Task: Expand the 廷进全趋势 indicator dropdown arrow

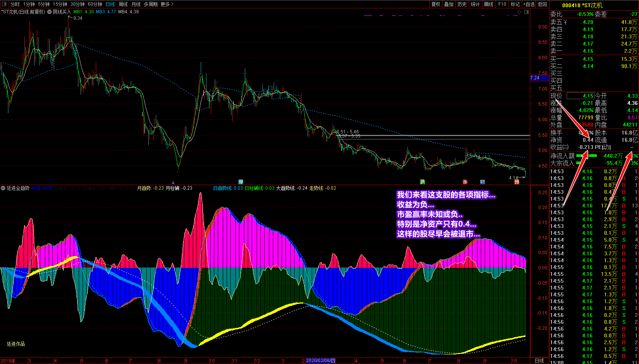Action: click(x=3, y=188)
